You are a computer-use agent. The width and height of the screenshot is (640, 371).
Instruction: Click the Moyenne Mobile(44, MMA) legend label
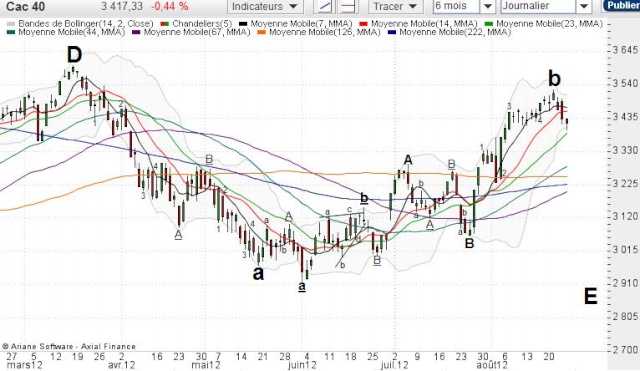(x=71, y=32)
